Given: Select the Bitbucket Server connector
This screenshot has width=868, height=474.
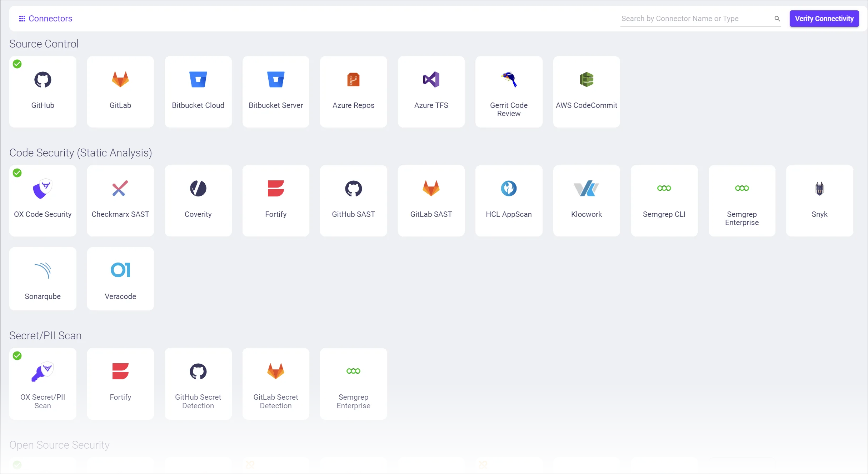Looking at the screenshot, I should point(275,92).
